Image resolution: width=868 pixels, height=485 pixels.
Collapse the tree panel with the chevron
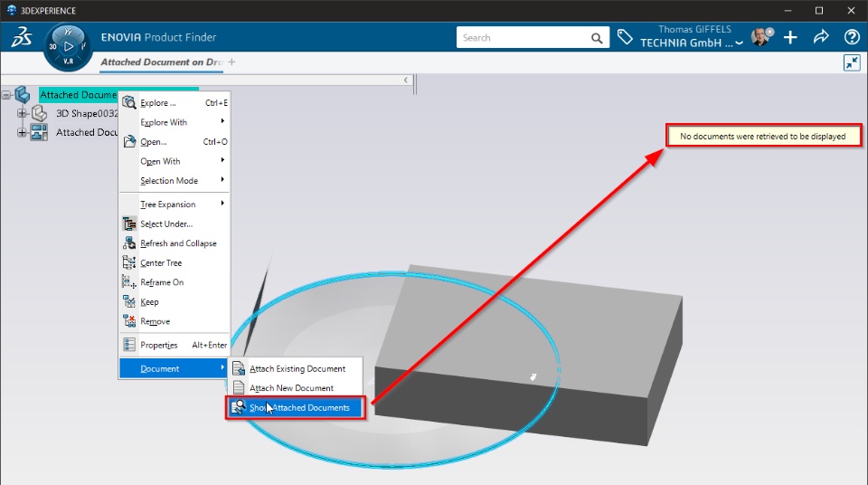406,81
